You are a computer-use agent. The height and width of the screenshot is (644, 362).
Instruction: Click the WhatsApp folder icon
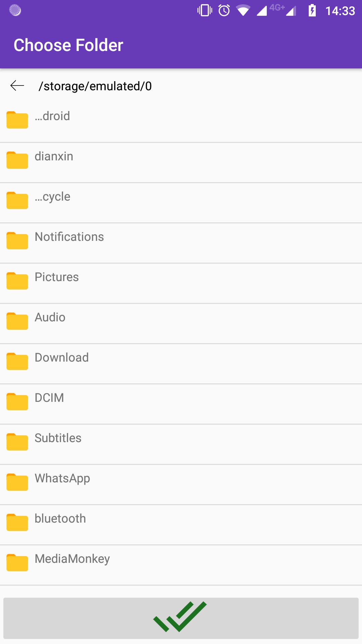tap(17, 482)
